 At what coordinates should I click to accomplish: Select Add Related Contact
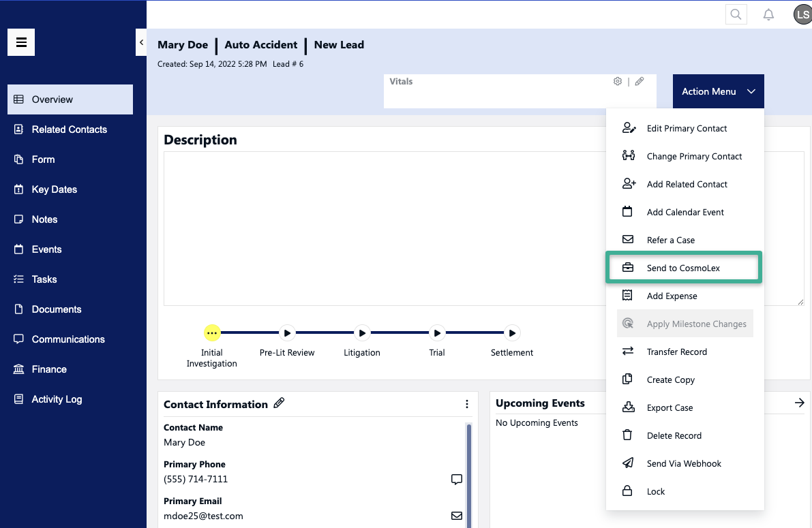[685, 184]
